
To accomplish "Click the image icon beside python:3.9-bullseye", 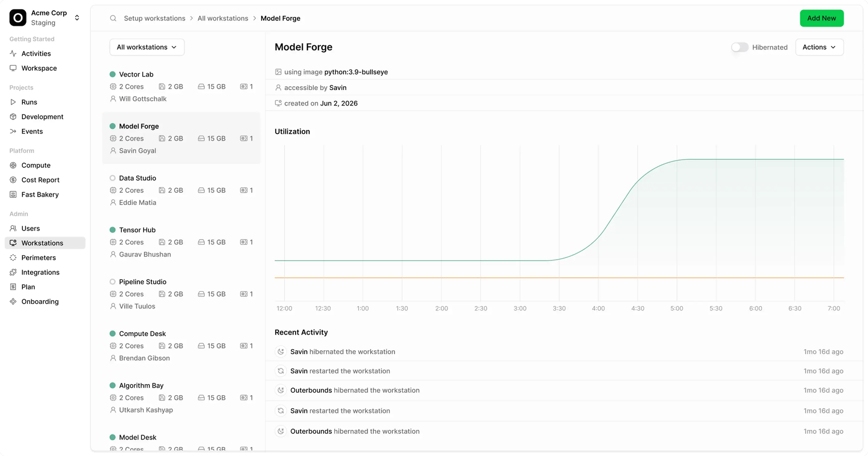I will tap(278, 72).
